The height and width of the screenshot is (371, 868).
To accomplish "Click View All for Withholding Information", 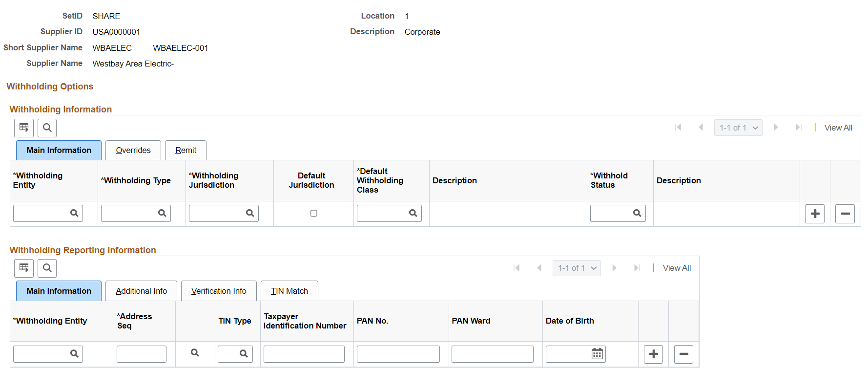I will [x=838, y=128].
